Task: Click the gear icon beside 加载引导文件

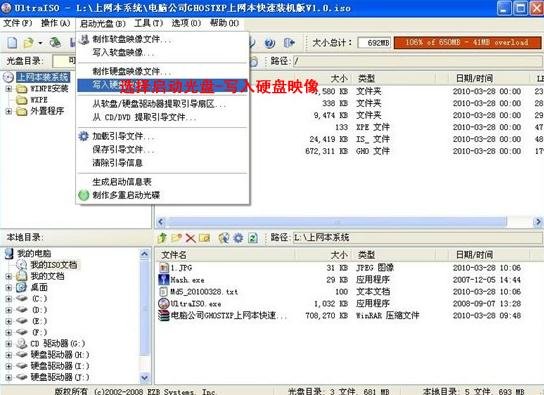Action: coord(84,136)
